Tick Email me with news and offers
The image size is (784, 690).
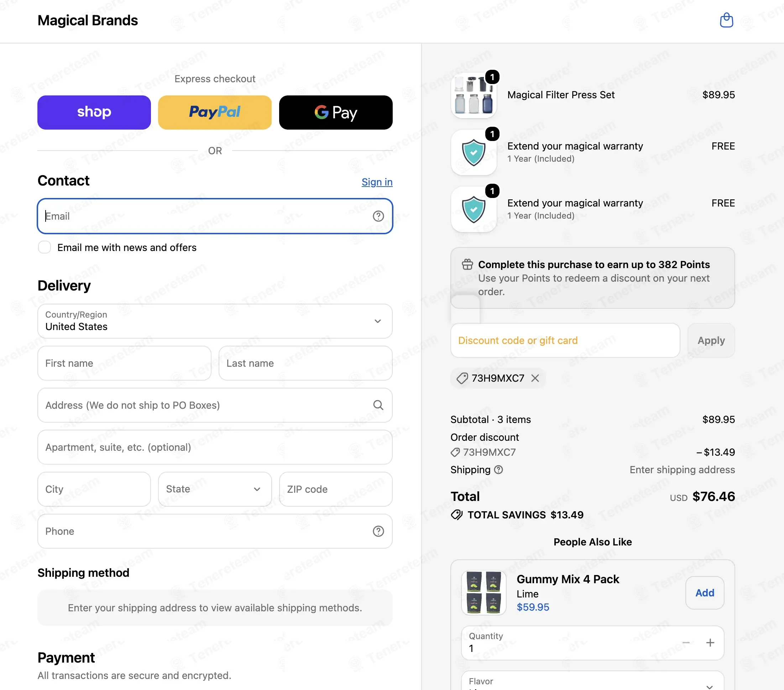point(45,247)
